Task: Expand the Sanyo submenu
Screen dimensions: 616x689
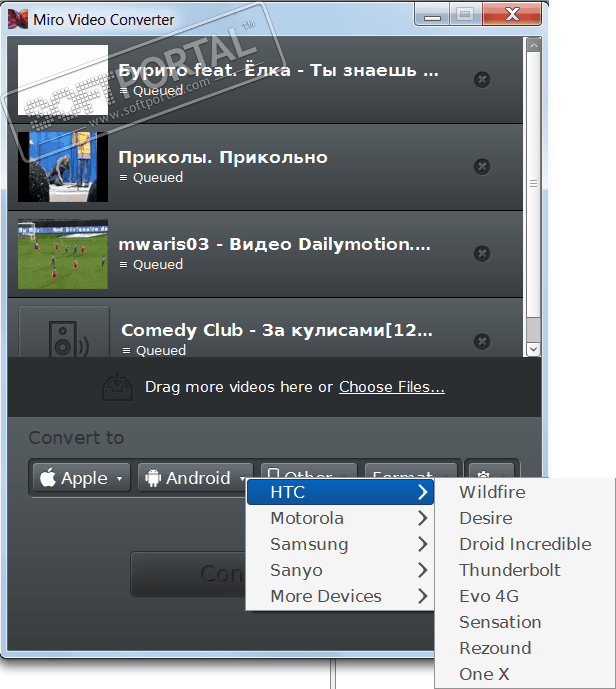Action: click(340, 570)
